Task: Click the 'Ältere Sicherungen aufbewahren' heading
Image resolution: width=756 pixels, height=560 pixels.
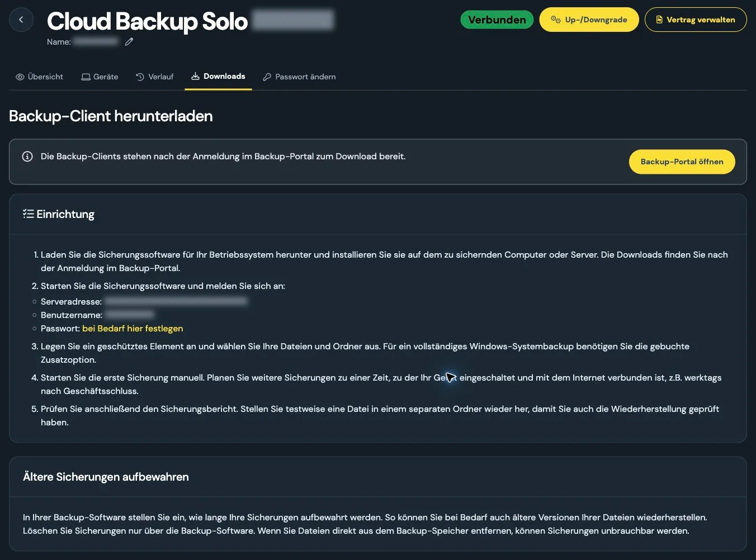Action: [106, 477]
